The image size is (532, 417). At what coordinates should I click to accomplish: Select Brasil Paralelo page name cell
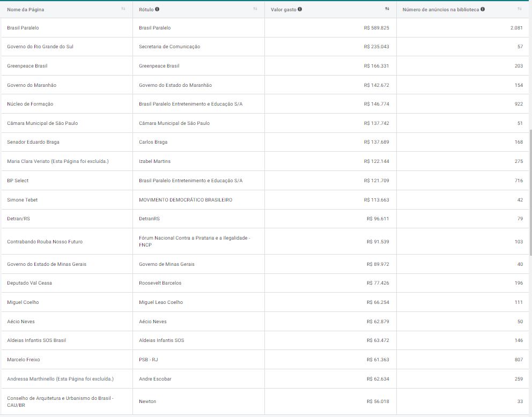pos(23,28)
